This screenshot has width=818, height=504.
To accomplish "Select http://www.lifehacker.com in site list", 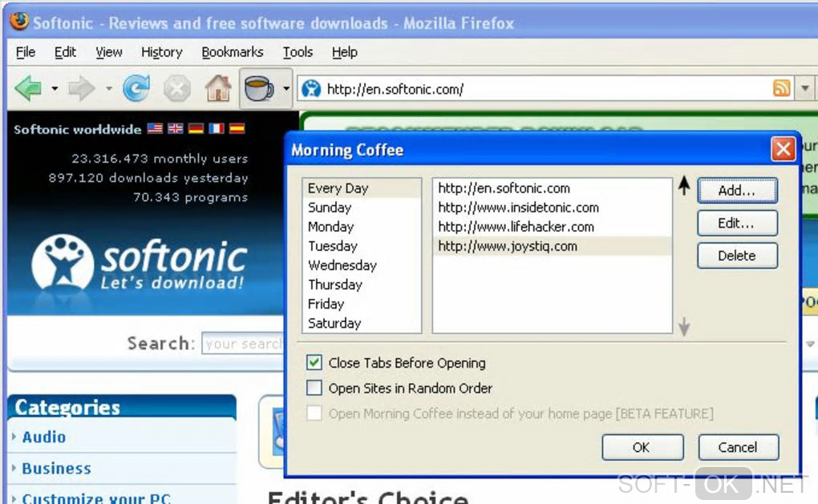I will [553, 227].
